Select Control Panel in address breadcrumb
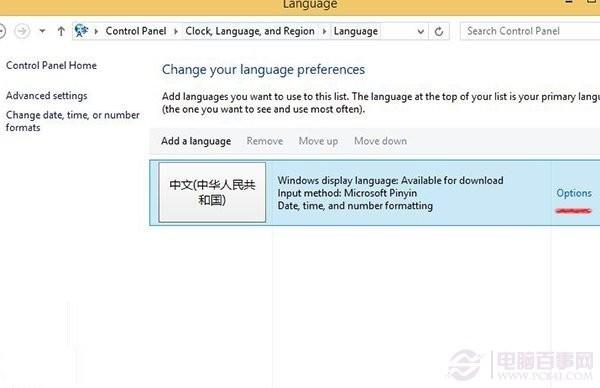This screenshot has height=388, width=600. click(x=136, y=31)
